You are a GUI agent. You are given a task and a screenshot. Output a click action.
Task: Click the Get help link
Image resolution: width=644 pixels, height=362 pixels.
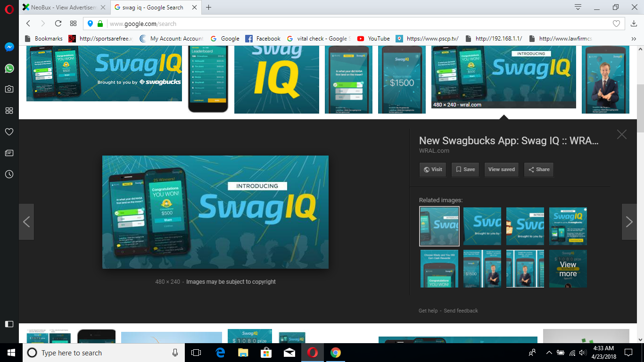click(428, 311)
